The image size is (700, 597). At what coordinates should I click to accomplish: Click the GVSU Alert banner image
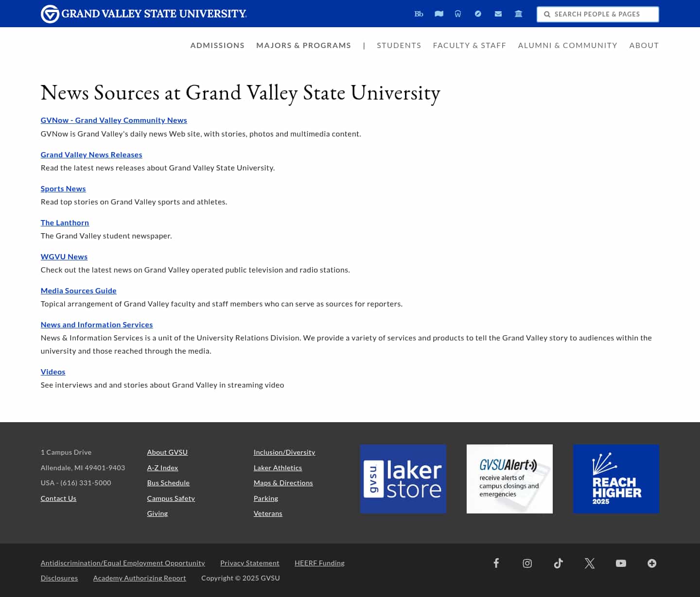point(509,478)
